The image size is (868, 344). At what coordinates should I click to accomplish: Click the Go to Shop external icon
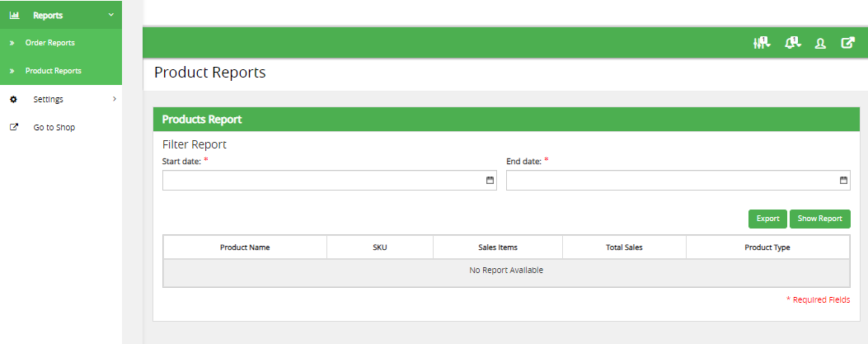point(13,127)
